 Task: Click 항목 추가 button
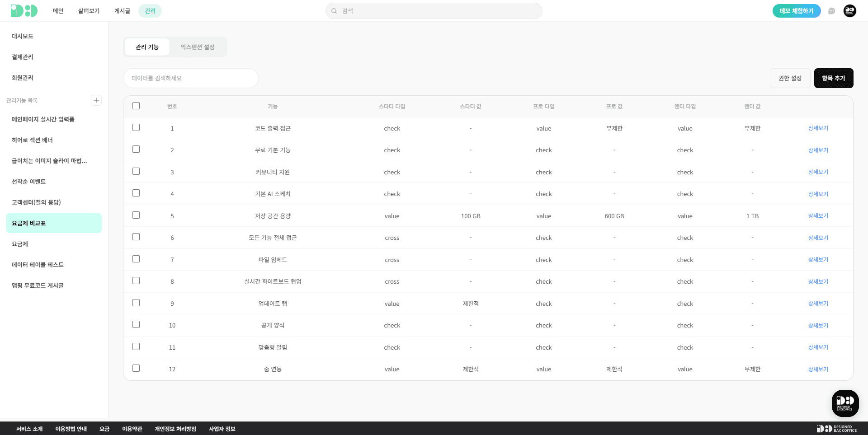click(834, 78)
